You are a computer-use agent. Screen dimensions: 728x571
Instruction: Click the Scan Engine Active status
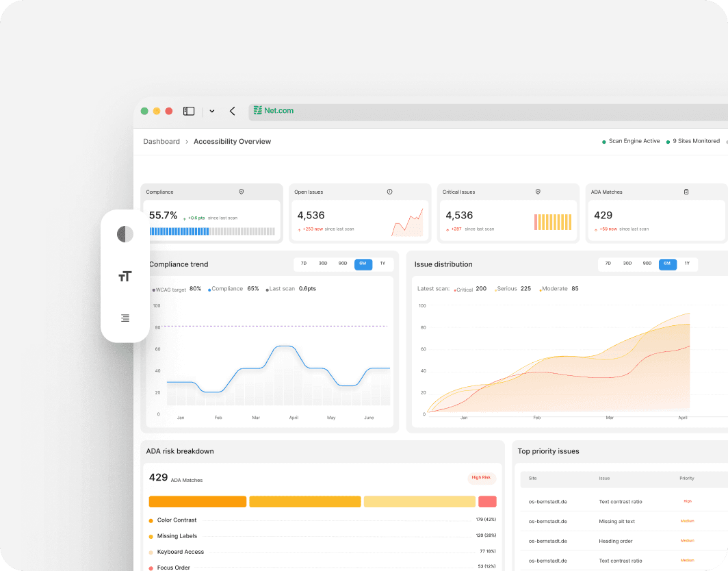point(631,141)
